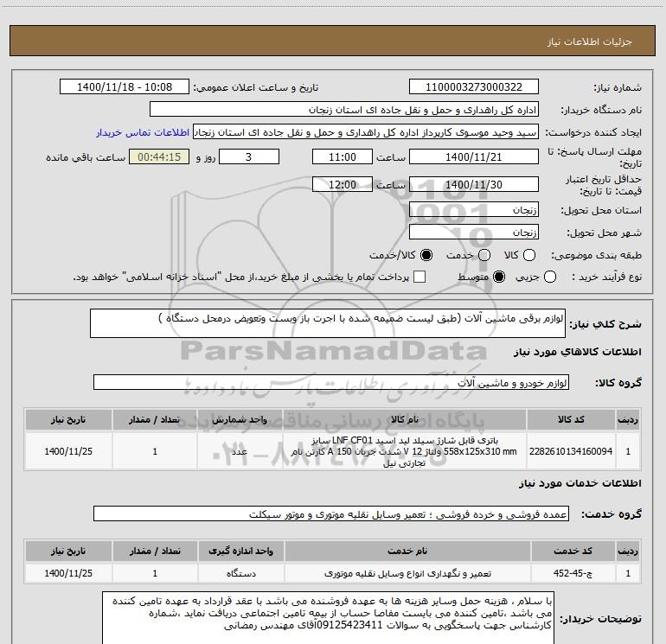Click service code cell 'چ-45-452'
Image resolution: width=666 pixels, height=644 pixels.
click(573, 573)
